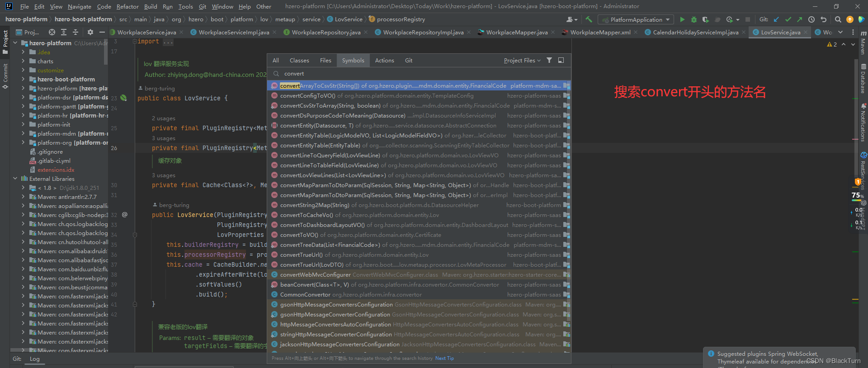Select the extensions.idx file
Screen dimensions: 868x368
(56, 170)
